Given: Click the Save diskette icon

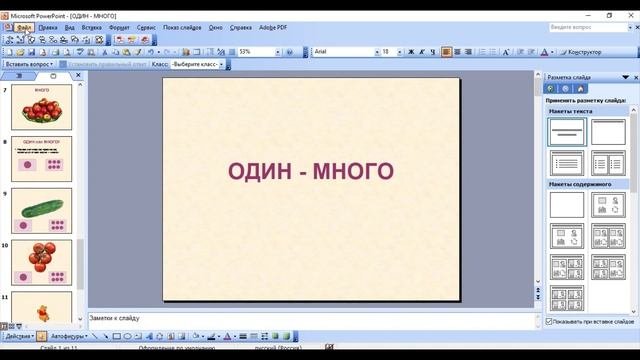Looking at the screenshot, I should pos(31,52).
